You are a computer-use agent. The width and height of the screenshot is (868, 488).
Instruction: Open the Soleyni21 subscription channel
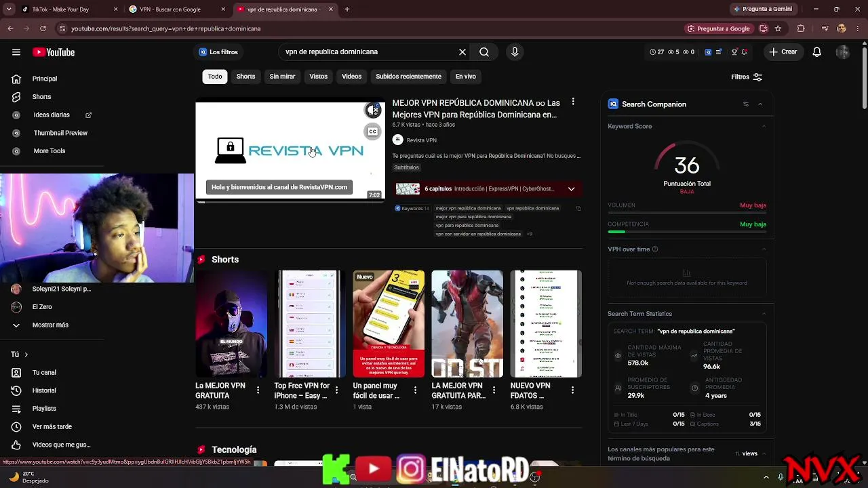click(x=61, y=289)
